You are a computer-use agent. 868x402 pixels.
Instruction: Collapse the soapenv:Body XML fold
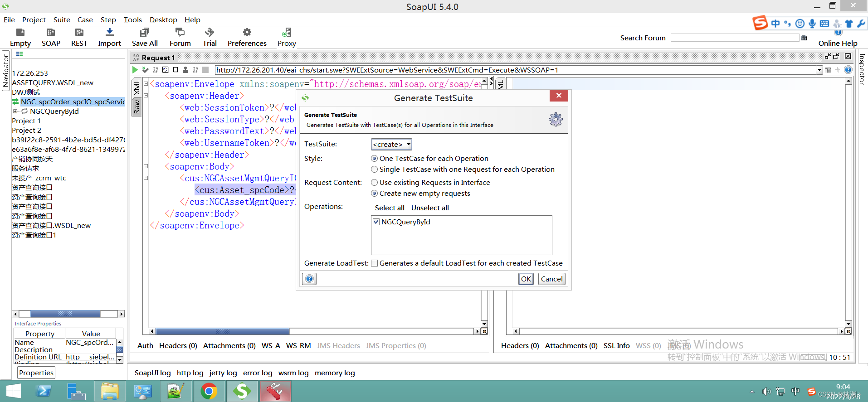coord(146,166)
